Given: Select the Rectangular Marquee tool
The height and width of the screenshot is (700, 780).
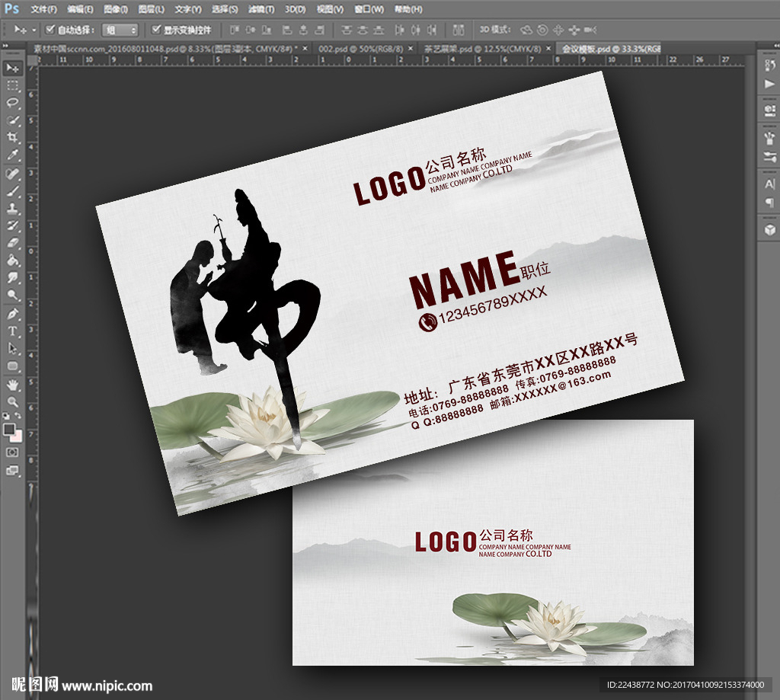Looking at the screenshot, I should click(12, 85).
